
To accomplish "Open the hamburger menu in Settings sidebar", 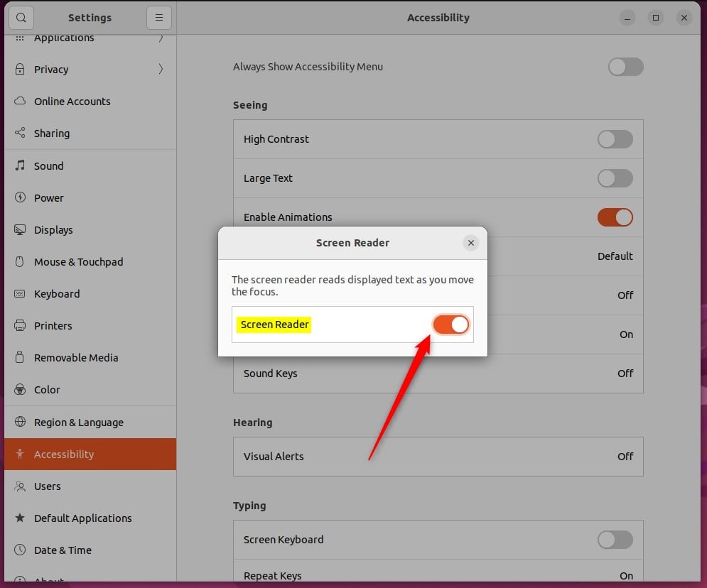I will (158, 17).
